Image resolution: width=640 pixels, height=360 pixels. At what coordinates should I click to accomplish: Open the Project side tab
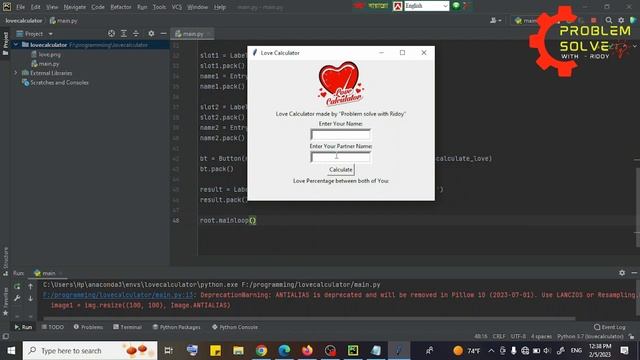(x=5, y=43)
